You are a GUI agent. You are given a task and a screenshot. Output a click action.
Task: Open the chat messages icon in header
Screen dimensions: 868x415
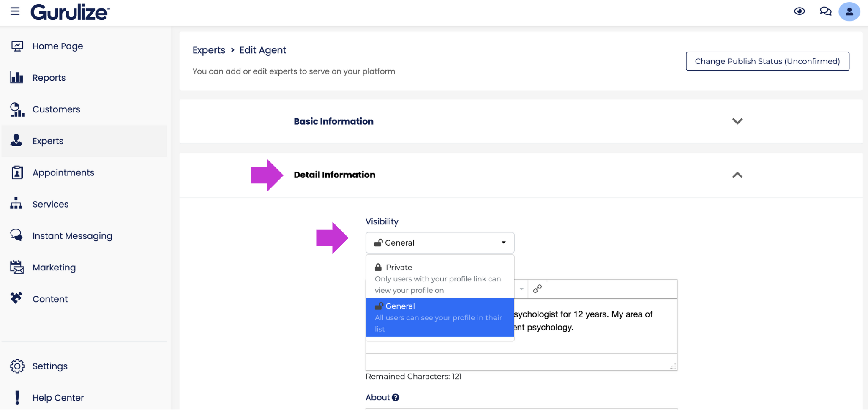tap(825, 11)
